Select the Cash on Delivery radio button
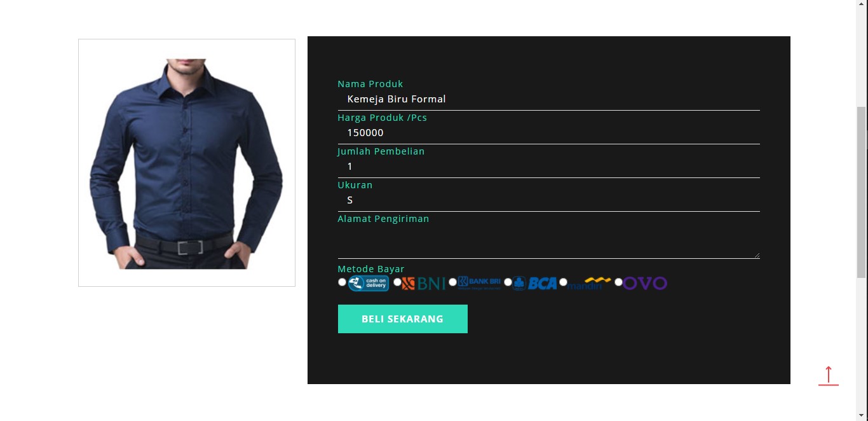 point(342,282)
